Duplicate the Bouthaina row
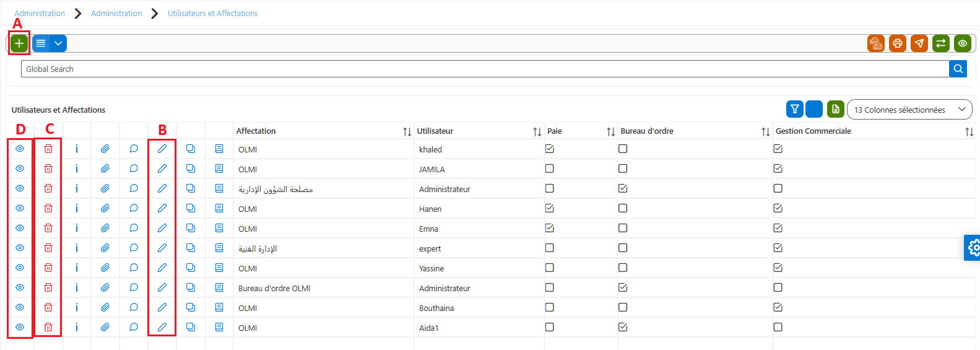 point(191,307)
